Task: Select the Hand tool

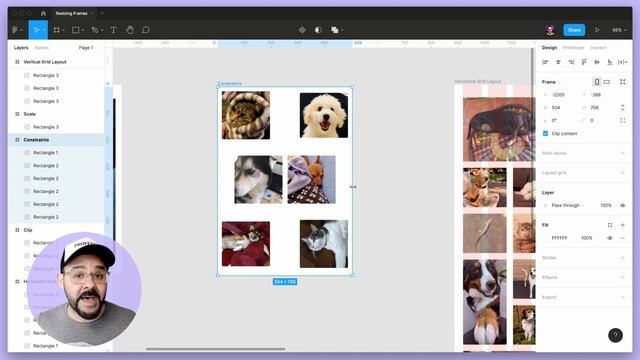Action: click(x=130, y=30)
